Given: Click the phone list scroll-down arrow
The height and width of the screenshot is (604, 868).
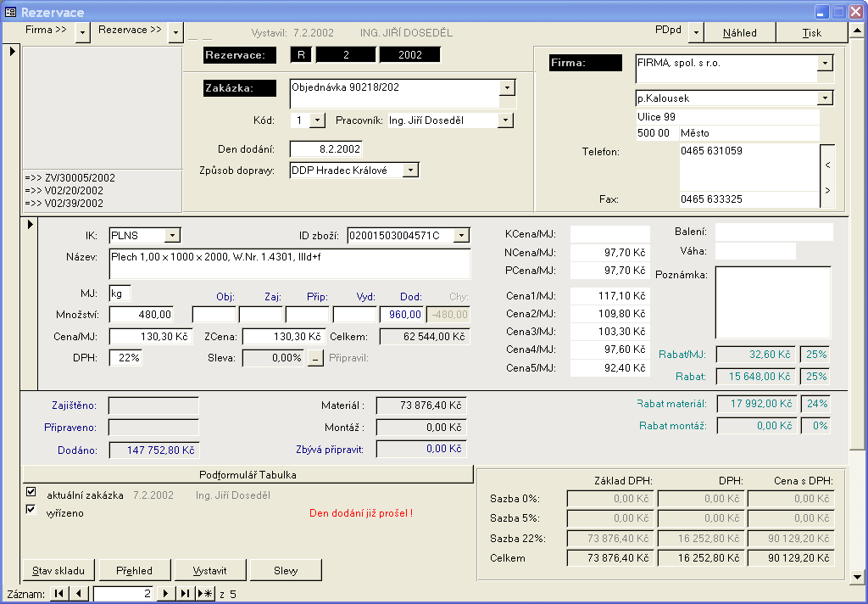Looking at the screenshot, I should point(827,190).
